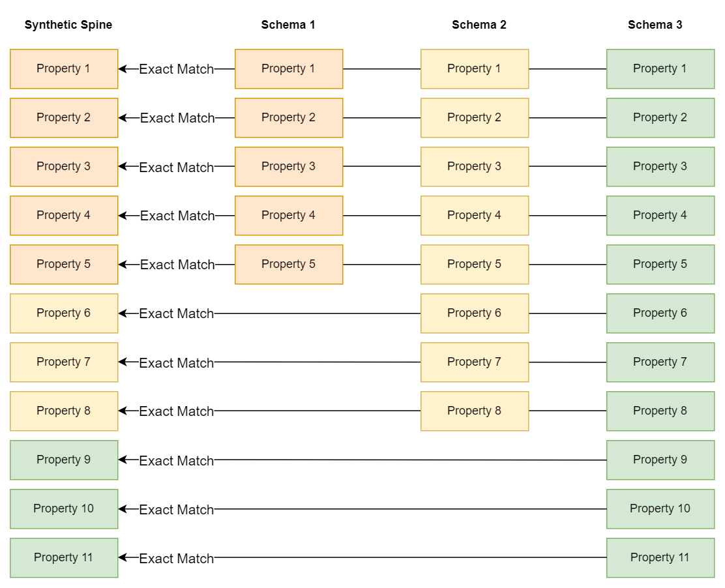Select Property 3 box under Schema 1

click(x=289, y=167)
